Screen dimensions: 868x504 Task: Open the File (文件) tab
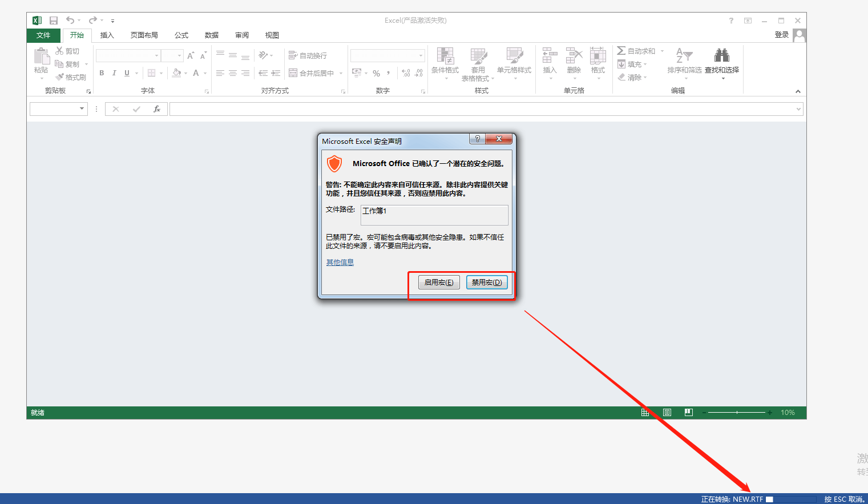[43, 35]
